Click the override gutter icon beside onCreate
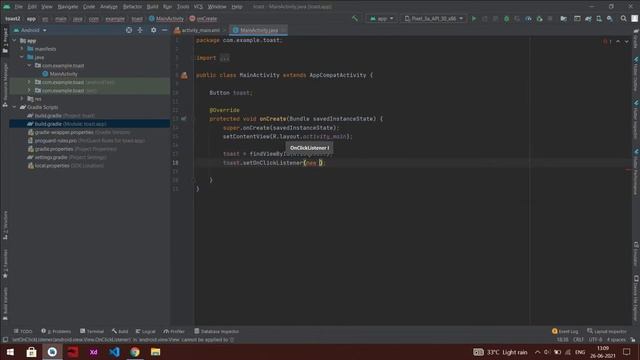This screenshot has width=640, height=360. pyautogui.click(x=184, y=119)
